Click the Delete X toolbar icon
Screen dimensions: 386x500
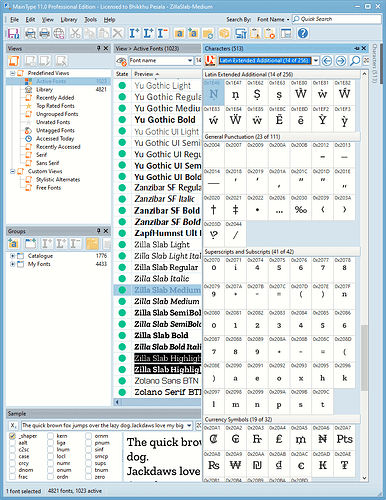tap(117, 33)
